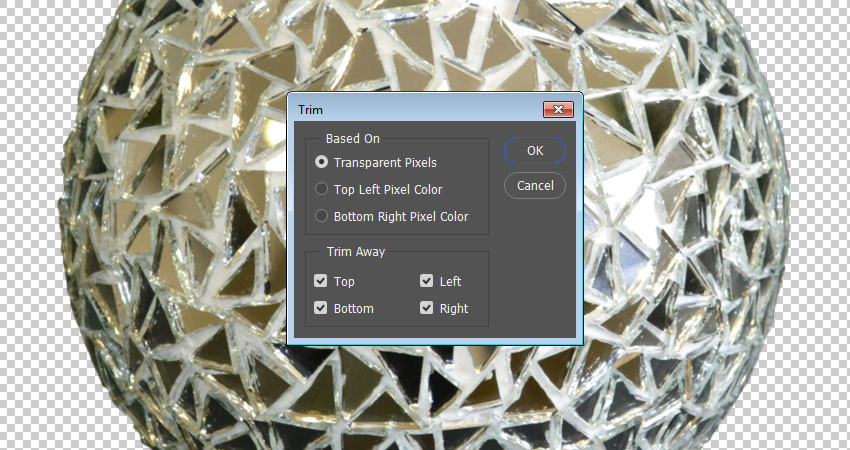The image size is (850, 450).
Task: Click the Trim Away group label
Action: (x=356, y=252)
